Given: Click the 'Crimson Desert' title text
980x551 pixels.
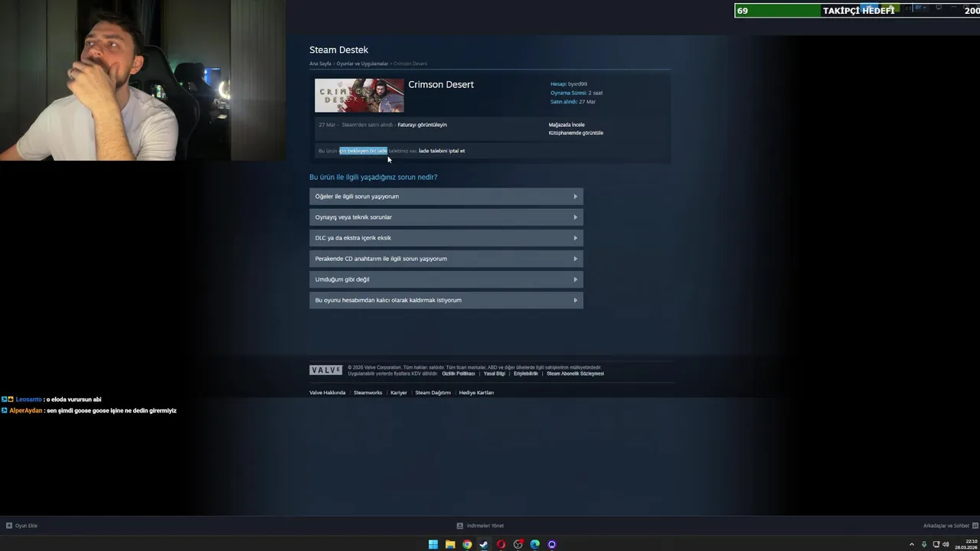Looking at the screenshot, I should coord(441,84).
